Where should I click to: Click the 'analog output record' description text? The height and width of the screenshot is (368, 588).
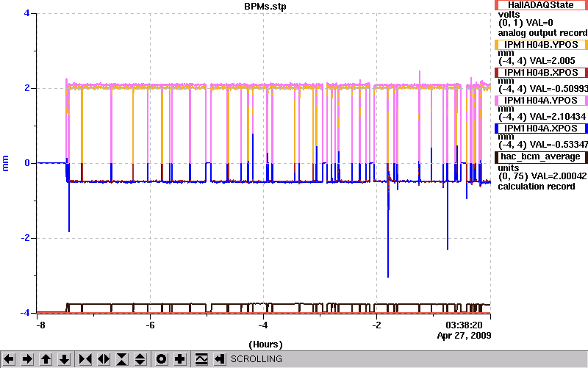542,33
